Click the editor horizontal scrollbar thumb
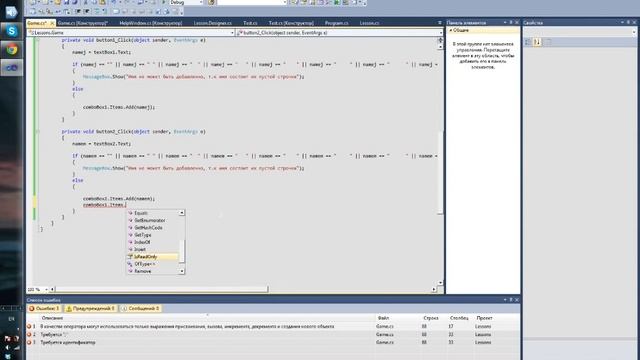The width and height of the screenshot is (640, 360). (x=162, y=289)
